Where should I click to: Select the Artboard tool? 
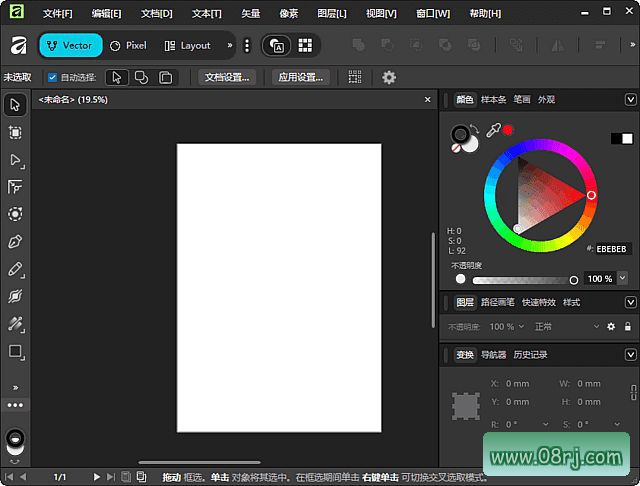click(x=15, y=132)
